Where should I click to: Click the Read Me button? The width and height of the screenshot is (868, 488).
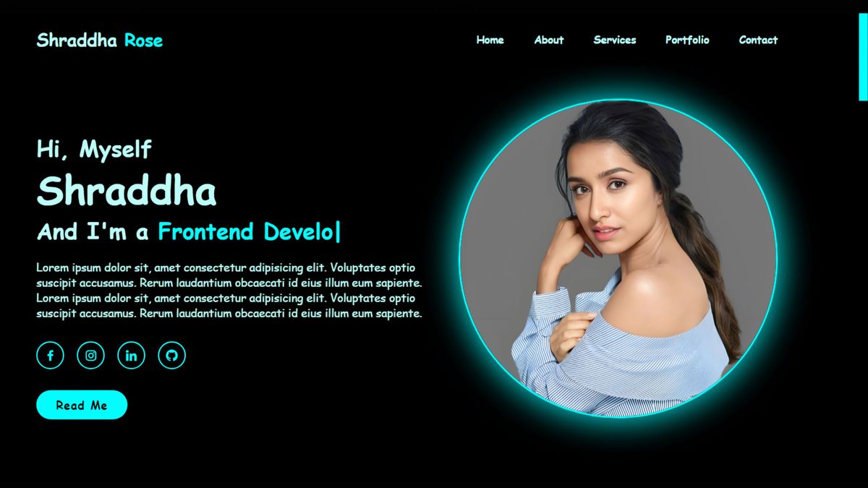tap(82, 405)
